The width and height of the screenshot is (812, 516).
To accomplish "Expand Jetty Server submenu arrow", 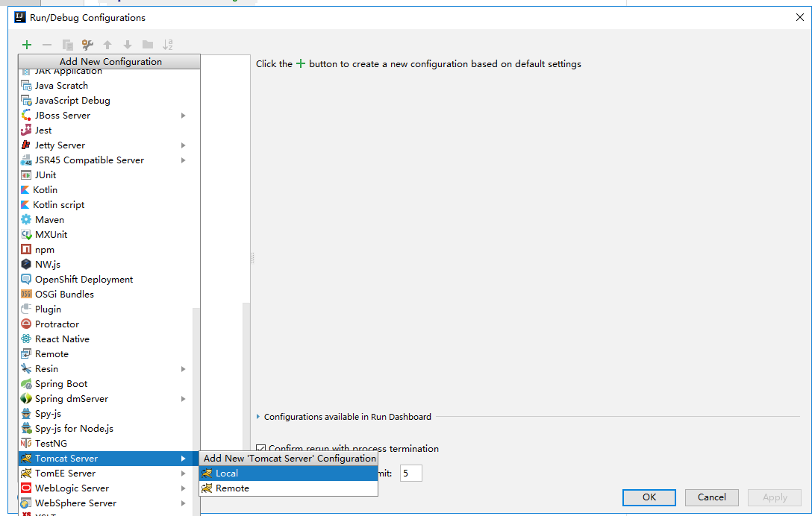I will 184,145.
